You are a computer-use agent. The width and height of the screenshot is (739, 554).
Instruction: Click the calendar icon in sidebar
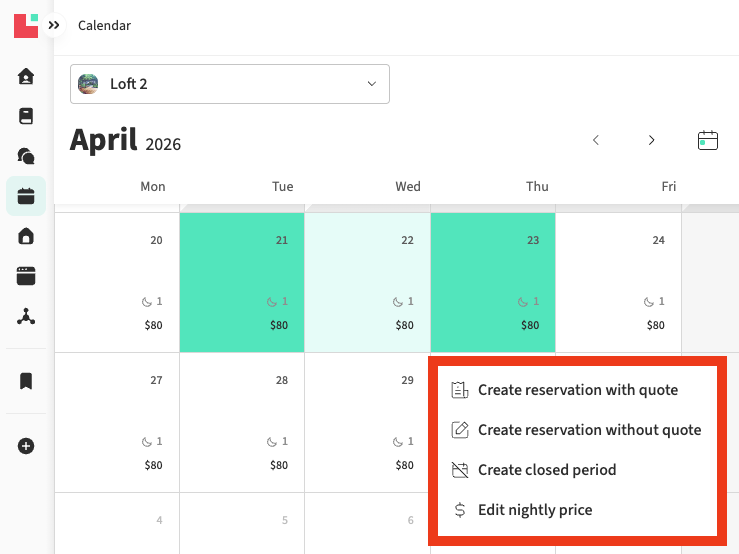click(26, 196)
